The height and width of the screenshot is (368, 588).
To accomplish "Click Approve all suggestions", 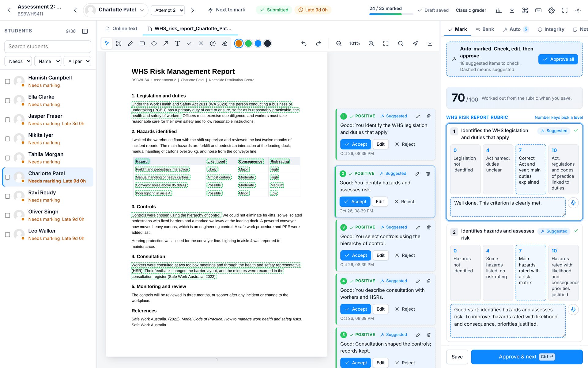I will point(558,59).
